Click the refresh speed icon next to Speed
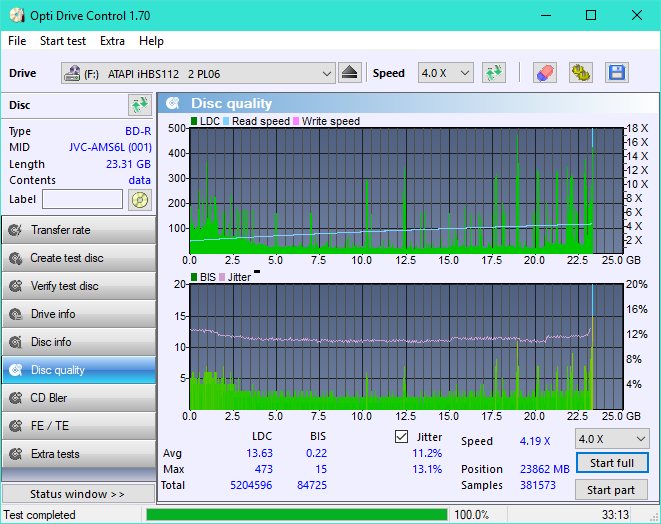The width and height of the screenshot is (661, 524). coord(494,73)
